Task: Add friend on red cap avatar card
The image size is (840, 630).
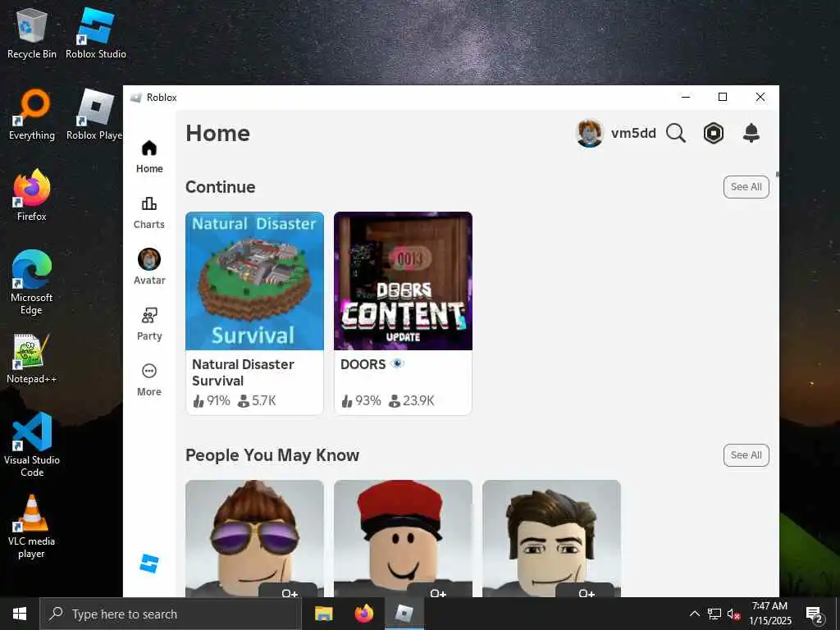Action: pos(438,591)
